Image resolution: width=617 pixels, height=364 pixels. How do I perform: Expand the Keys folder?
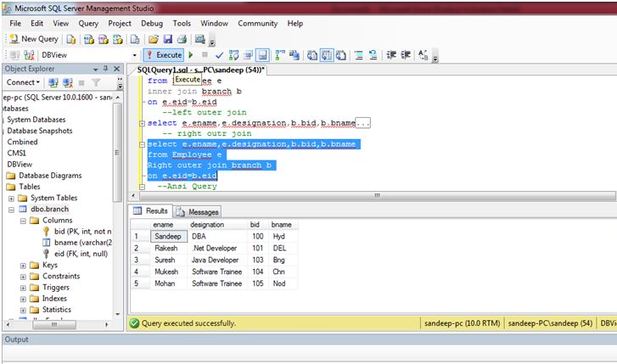click(x=23, y=266)
